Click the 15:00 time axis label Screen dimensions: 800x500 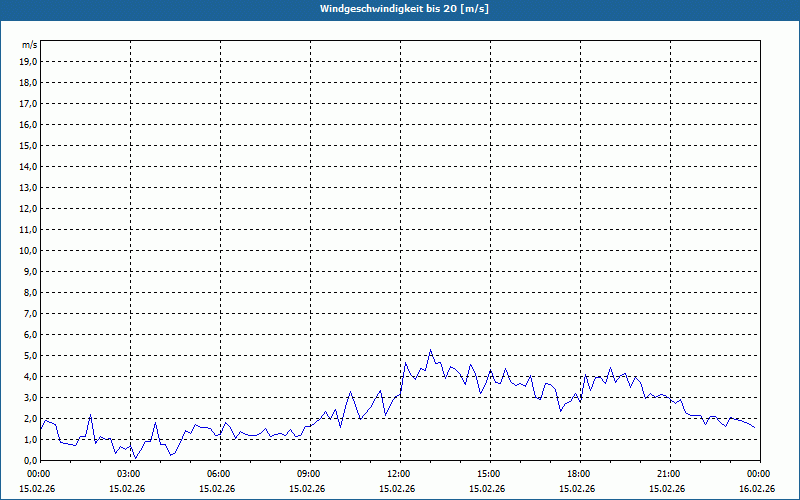(488, 474)
